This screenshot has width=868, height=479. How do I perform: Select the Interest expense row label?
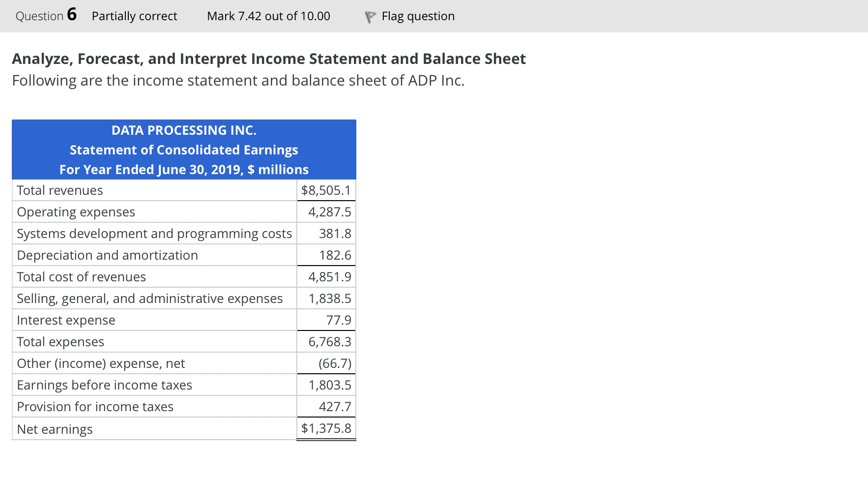[66, 320]
